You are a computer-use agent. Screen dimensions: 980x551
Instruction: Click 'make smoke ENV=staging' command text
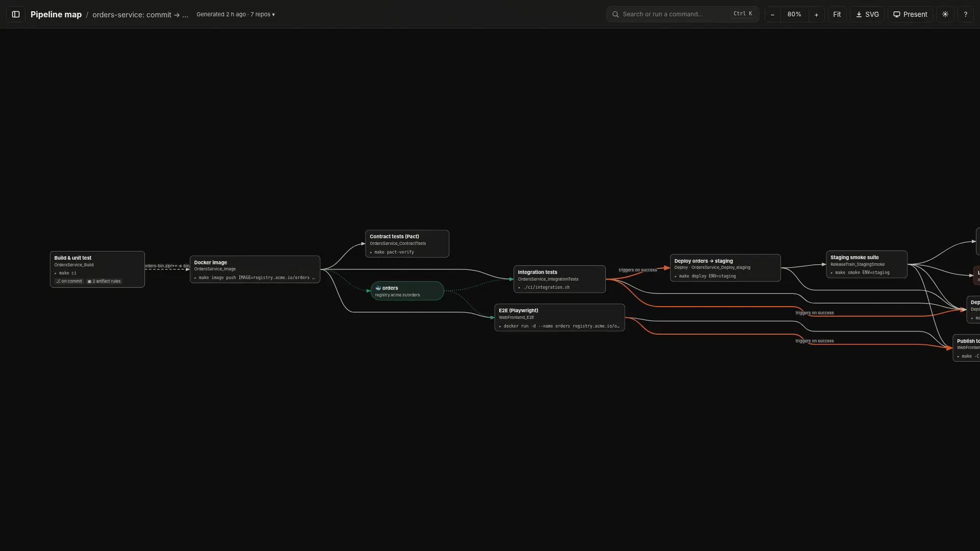pos(862,272)
